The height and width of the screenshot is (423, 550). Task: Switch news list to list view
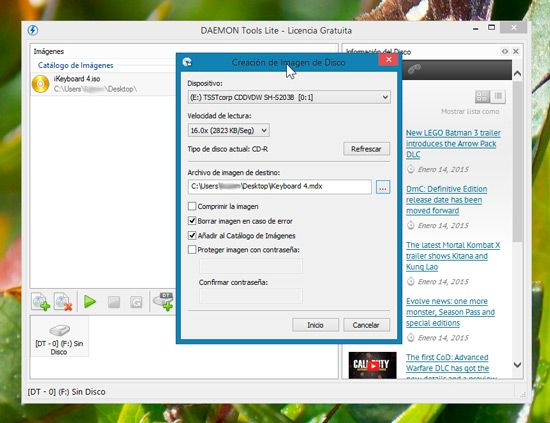pyautogui.click(x=498, y=96)
